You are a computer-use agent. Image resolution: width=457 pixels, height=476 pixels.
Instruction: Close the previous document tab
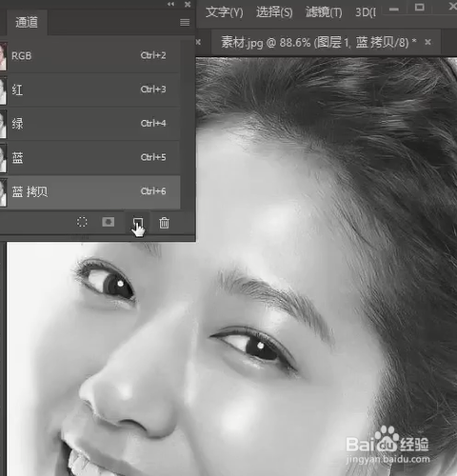(198, 42)
